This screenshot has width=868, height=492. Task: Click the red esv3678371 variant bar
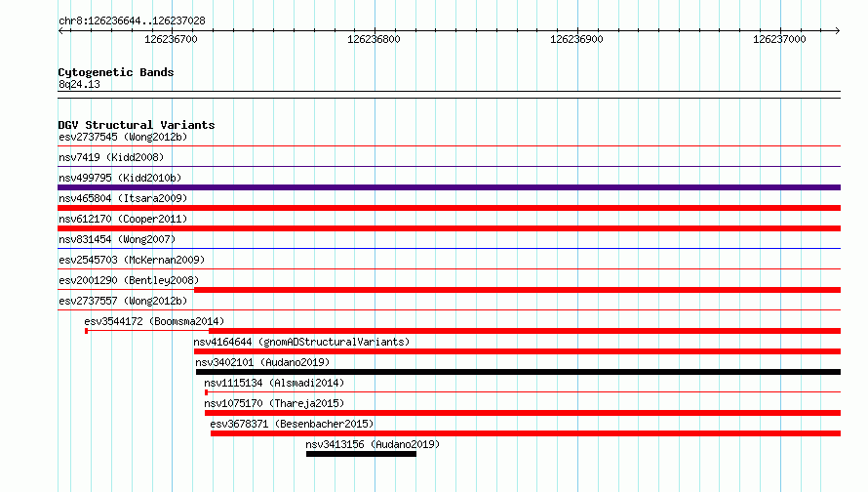point(526,433)
